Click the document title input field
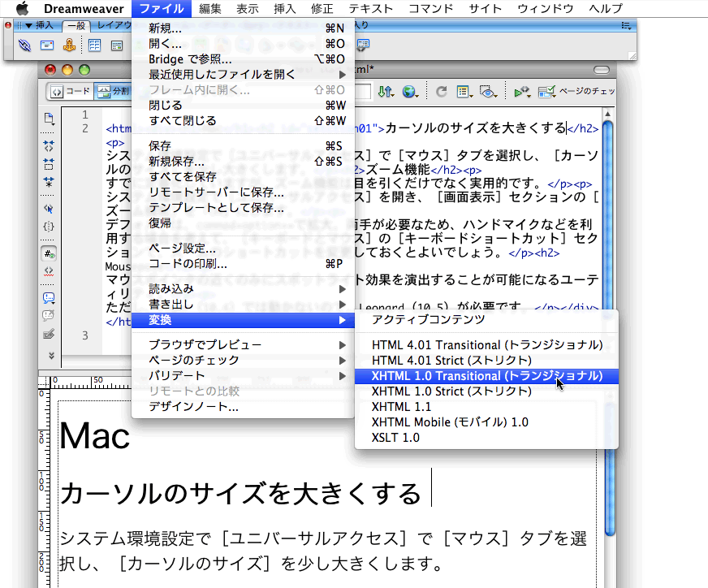The image size is (708, 588). tap(364, 91)
